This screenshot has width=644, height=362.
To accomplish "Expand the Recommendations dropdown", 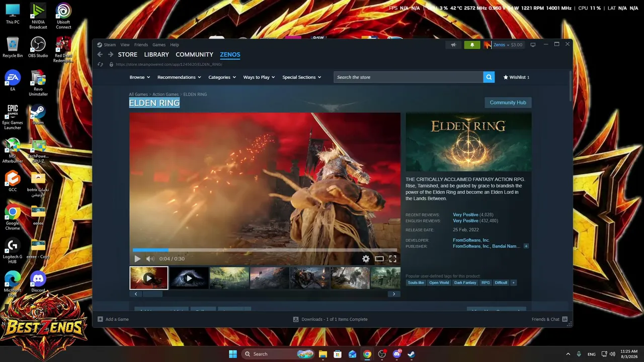I will (x=179, y=77).
